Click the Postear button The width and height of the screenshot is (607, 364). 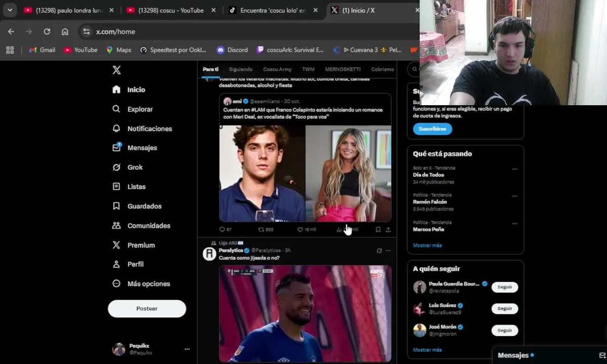(x=147, y=308)
